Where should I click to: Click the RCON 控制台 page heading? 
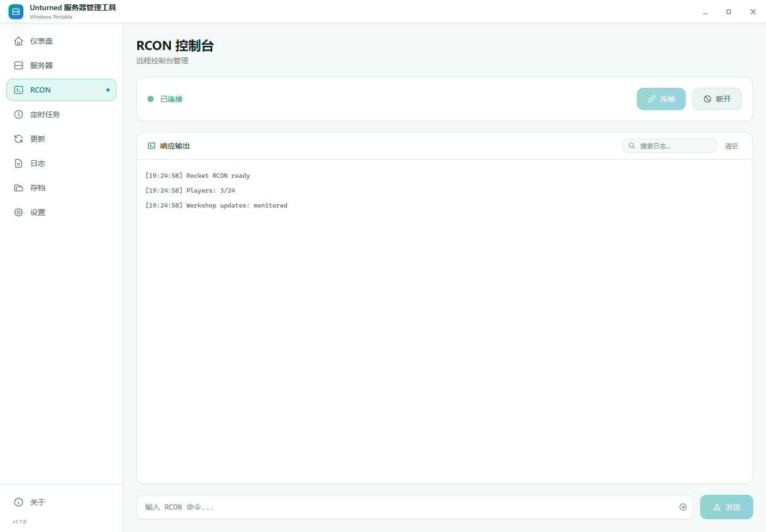(x=175, y=46)
